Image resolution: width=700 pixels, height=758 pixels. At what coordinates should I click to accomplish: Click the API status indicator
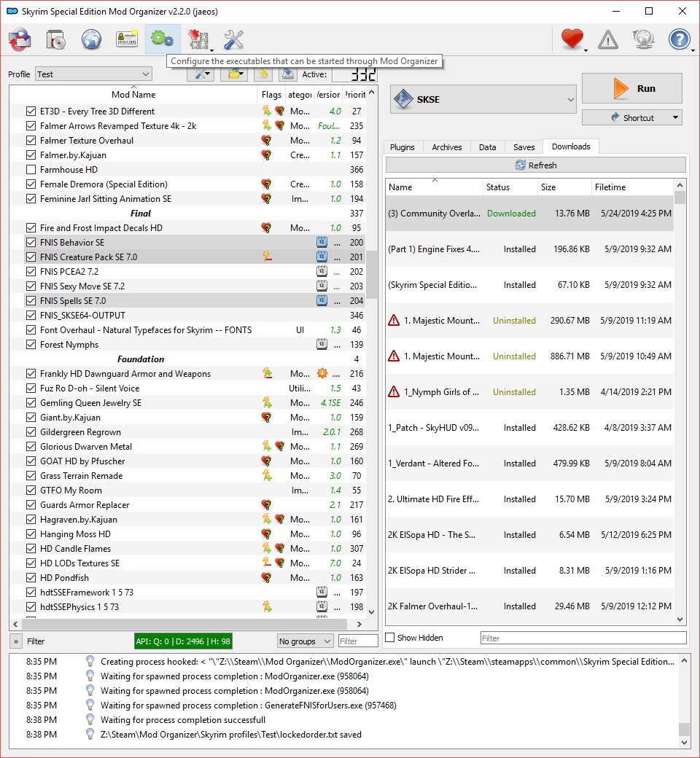click(183, 641)
